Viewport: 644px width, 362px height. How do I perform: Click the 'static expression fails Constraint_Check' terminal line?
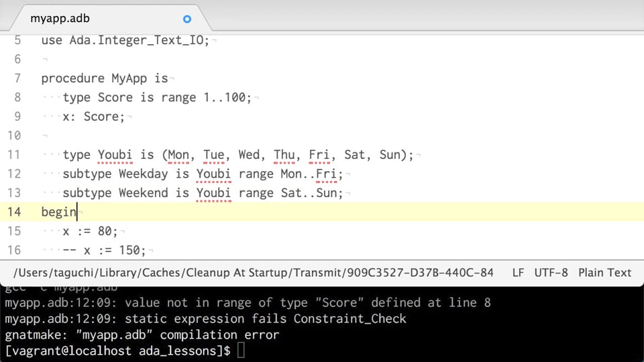(x=205, y=319)
